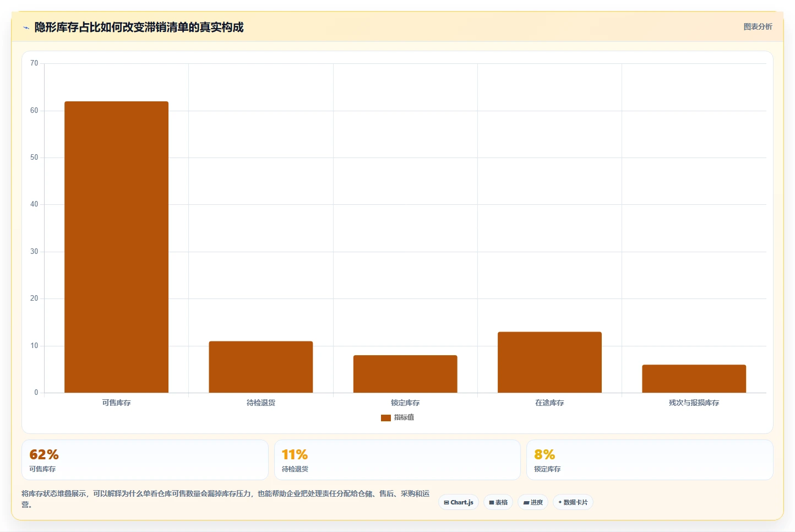Click the 表格 tag chip
The height and width of the screenshot is (532, 795).
[498, 502]
